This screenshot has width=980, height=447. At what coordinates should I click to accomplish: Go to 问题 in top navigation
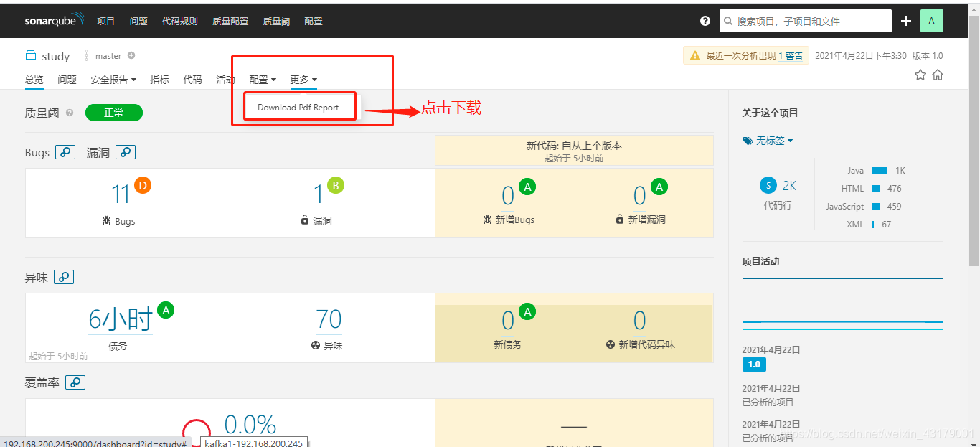(138, 21)
